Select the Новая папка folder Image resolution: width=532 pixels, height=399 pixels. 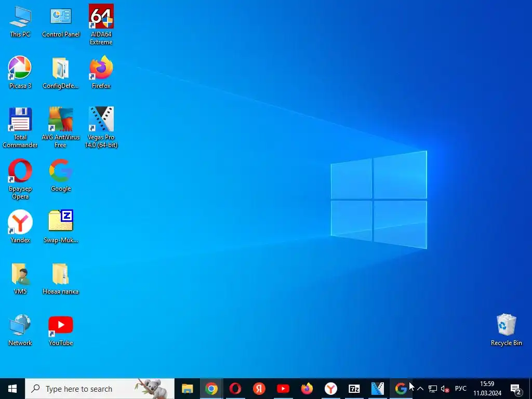[61, 278]
